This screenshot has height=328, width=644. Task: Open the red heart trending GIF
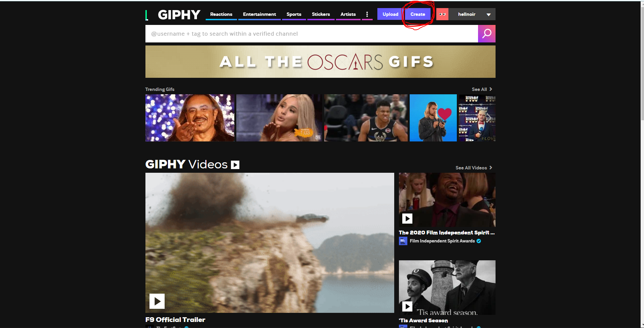pos(433,118)
